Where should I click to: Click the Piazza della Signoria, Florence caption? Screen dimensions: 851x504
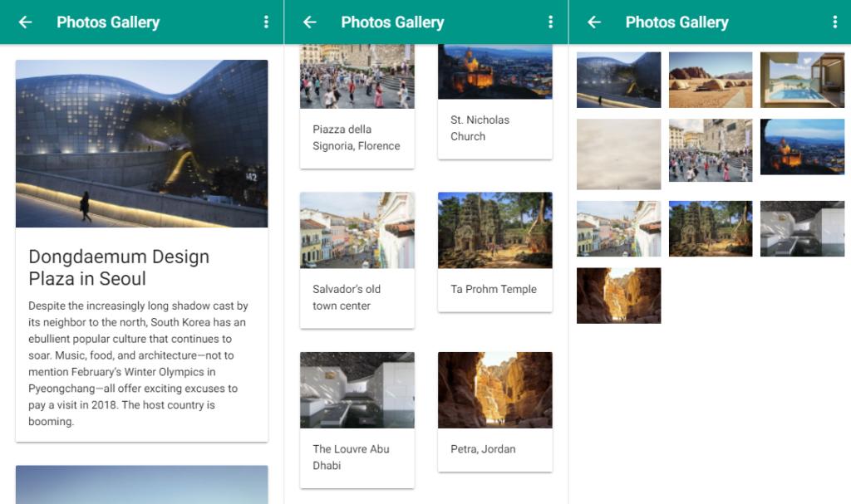point(356,137)
